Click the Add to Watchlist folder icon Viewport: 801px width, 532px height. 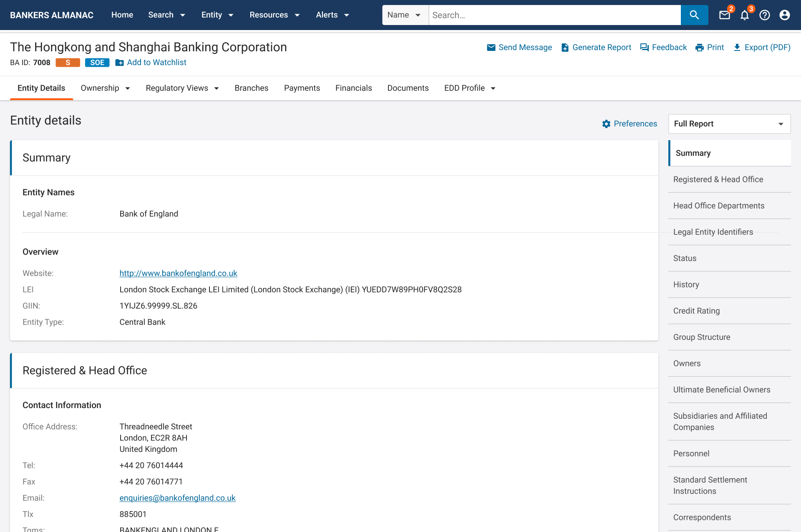coord(119,63)
